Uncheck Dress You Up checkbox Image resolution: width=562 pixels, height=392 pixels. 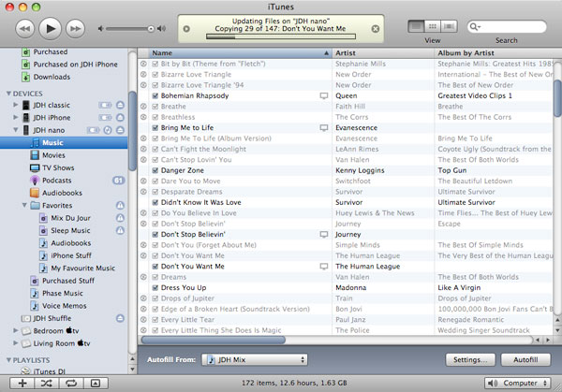tap(155, 288)
